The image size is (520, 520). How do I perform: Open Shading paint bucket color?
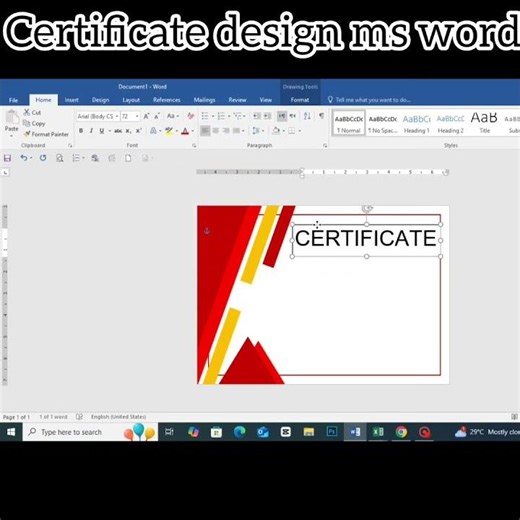click(276, 131)
